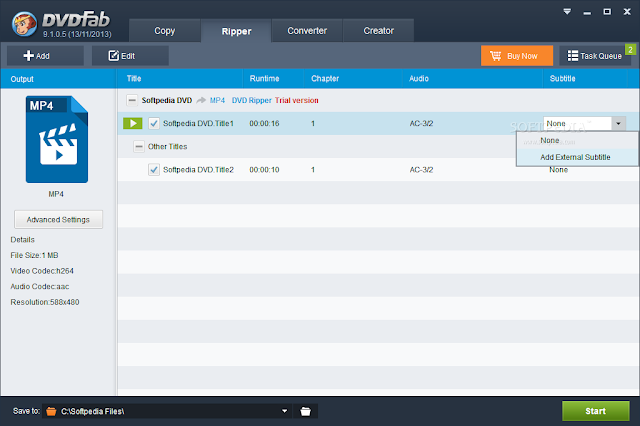Click the orange folder icon beside Save to
Viewport: 640px width, 426px height.
tap(51, 411)
